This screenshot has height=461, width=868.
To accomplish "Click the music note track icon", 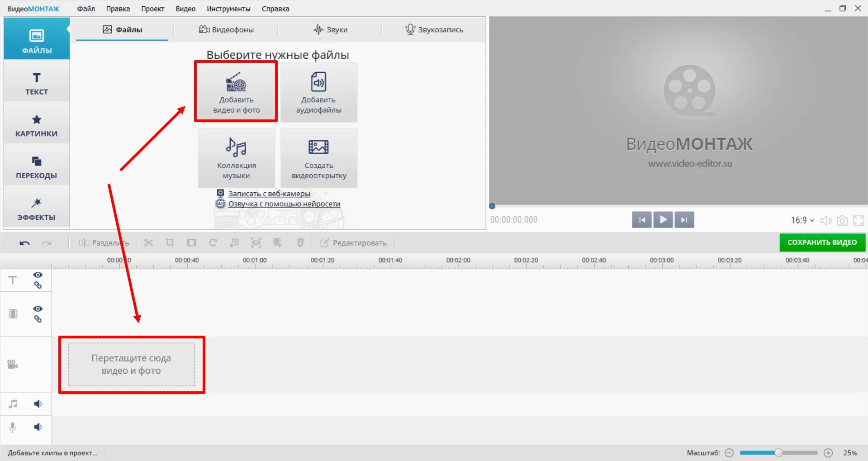I will [13, 404].
